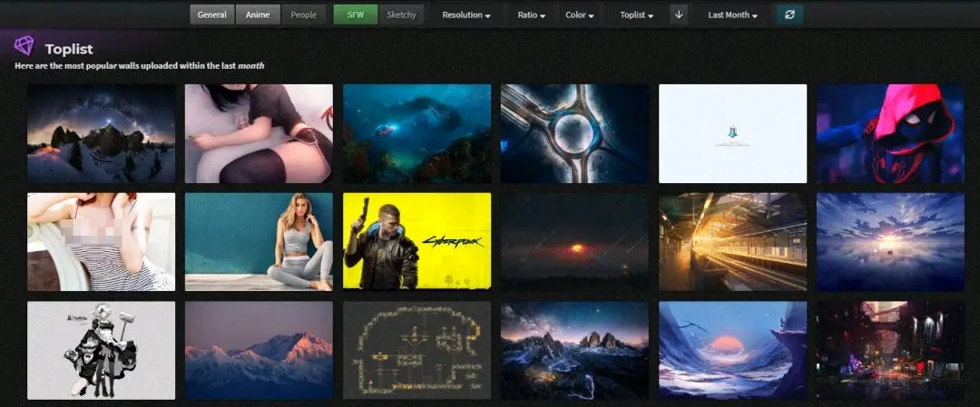Select the underwater submarine wallpaper
The width and height of the screenshot is (980, 407).
pos(416,133)
